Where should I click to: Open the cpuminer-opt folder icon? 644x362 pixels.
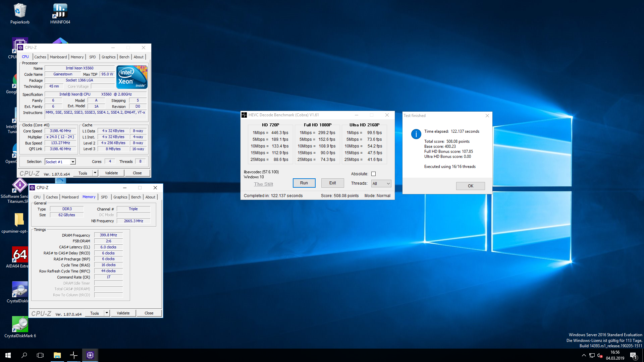coord(19,223)
